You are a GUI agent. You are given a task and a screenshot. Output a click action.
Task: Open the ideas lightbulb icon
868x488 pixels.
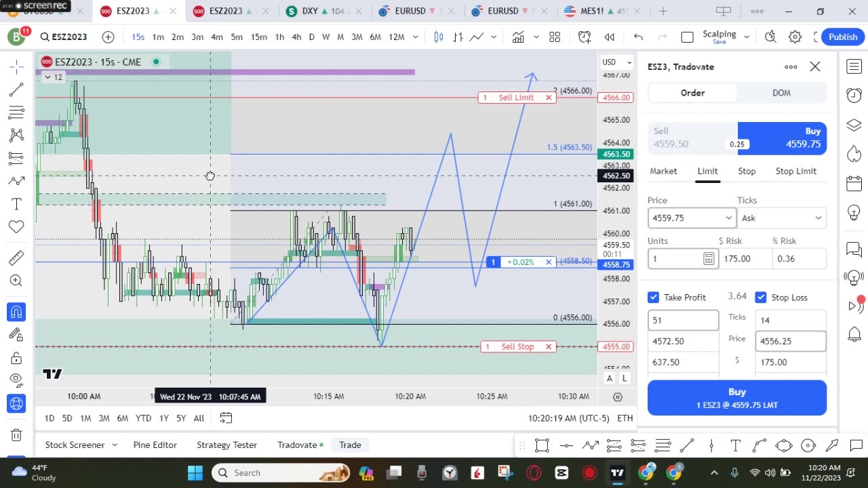pyautogui.click(x=854, y=212)
